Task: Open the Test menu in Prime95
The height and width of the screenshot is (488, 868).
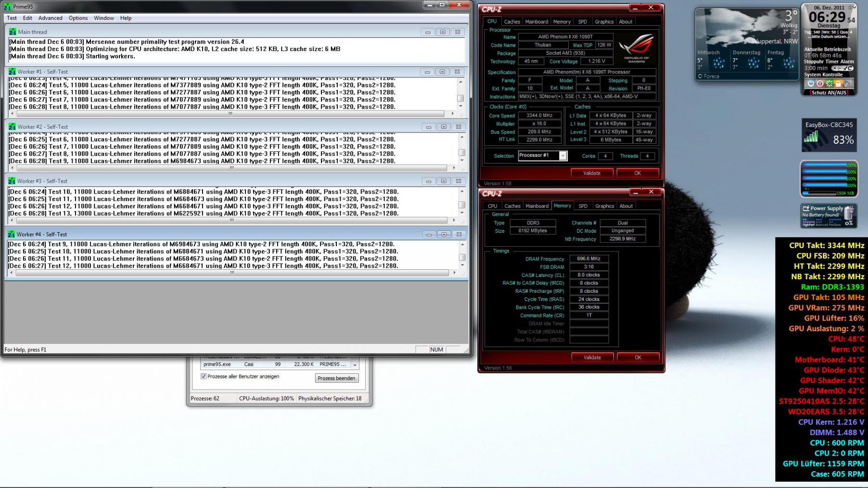Action: click(12, 18)
